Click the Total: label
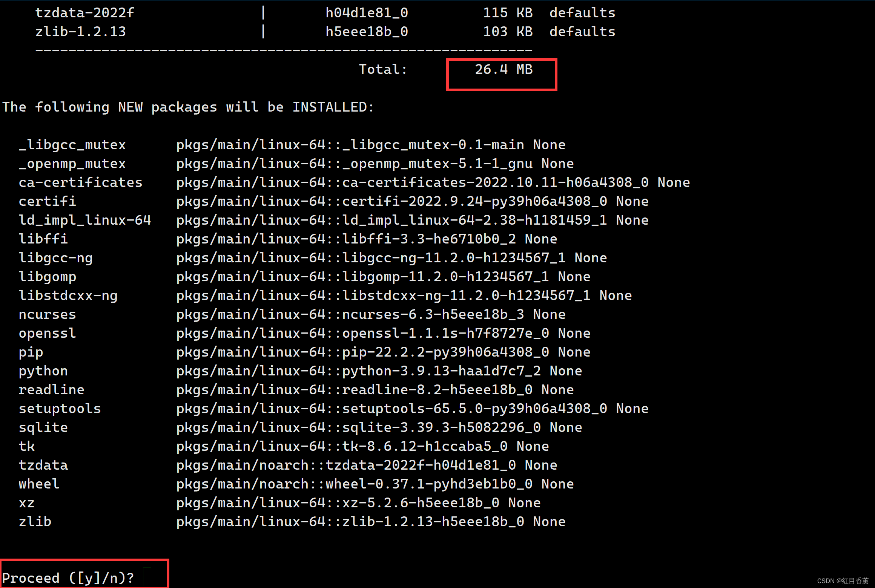 click(x=382, y=69)
